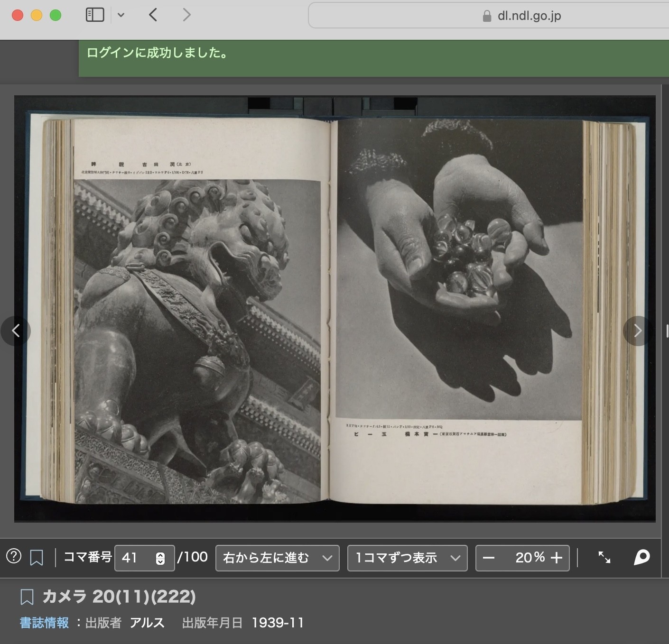Image resolution: width=669 pixels, height=644 pixels.
Task: Step the frame number spinner
Action: coord(160,558)
